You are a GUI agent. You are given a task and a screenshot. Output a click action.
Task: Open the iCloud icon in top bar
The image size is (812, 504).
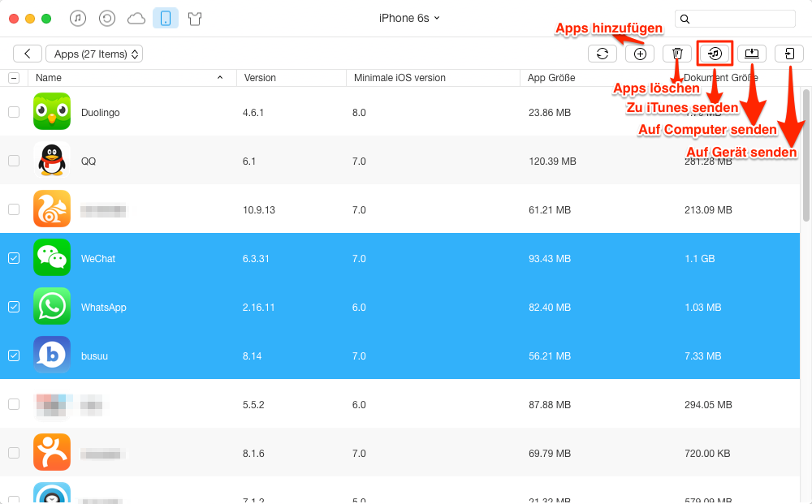136,19
